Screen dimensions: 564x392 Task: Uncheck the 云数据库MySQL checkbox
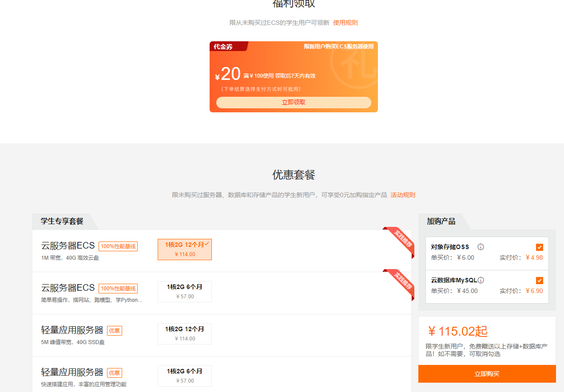tap(540, 281)
